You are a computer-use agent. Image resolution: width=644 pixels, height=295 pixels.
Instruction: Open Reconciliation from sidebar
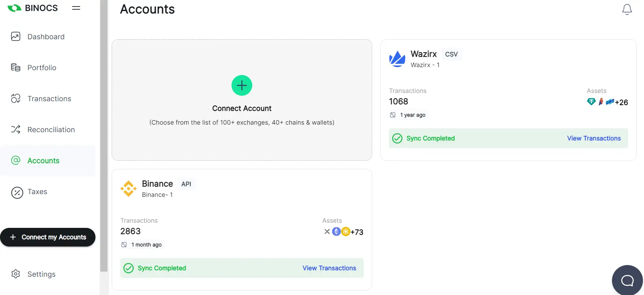click(x=51, y=130)
